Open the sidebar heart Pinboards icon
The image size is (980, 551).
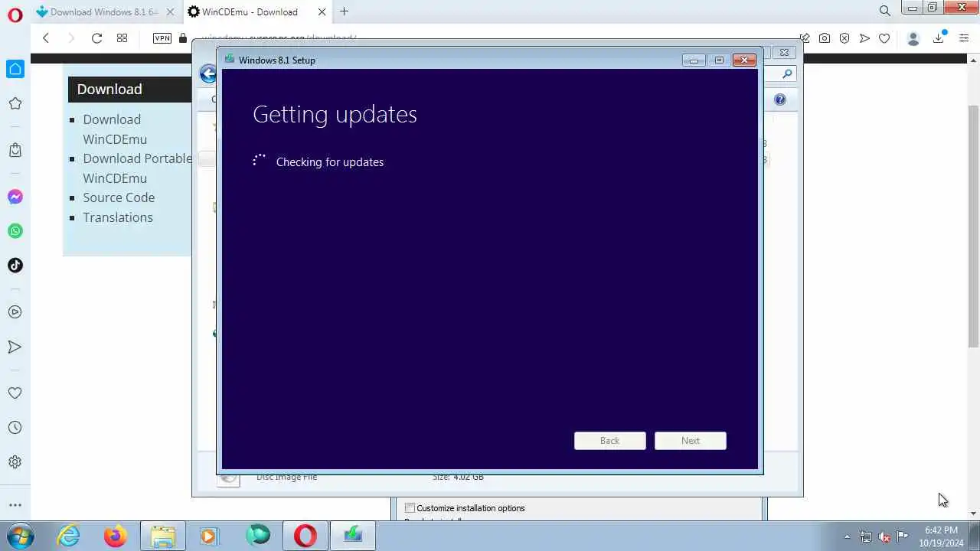click(x=15, y=393)
